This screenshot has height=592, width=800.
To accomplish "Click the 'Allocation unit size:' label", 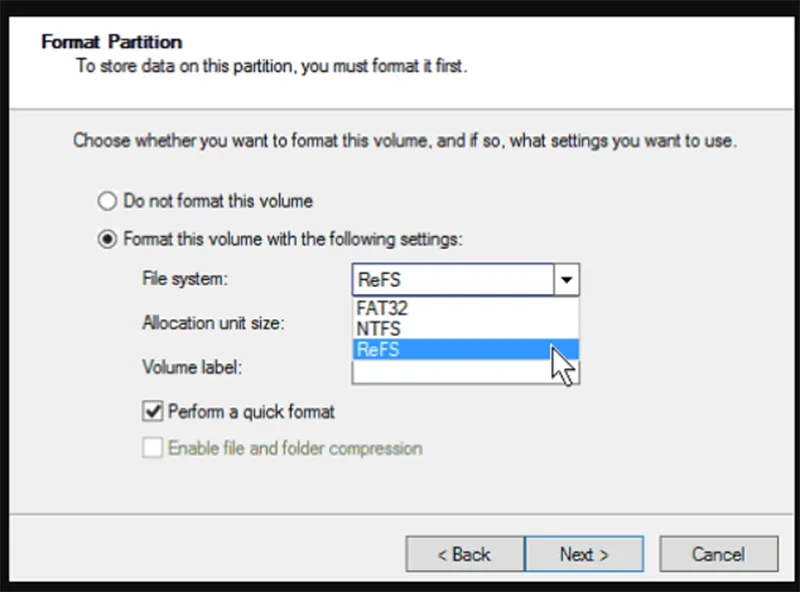I will [213, 323].
